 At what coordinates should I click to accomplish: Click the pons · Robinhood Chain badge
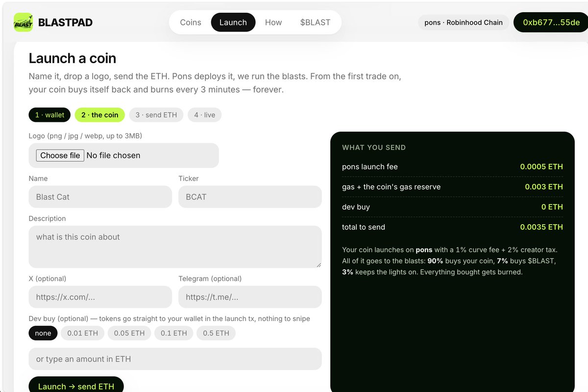tap(464, 23)
